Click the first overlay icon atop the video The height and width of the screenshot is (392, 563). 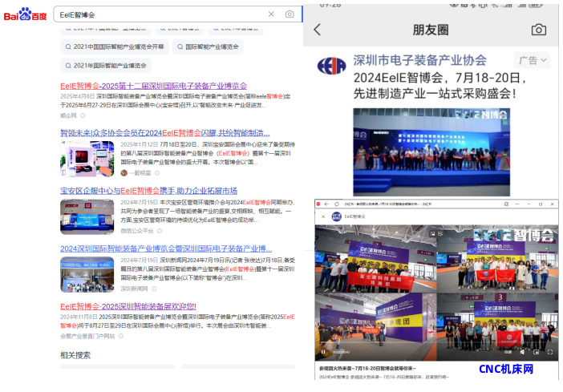click(x=432, y=233)
